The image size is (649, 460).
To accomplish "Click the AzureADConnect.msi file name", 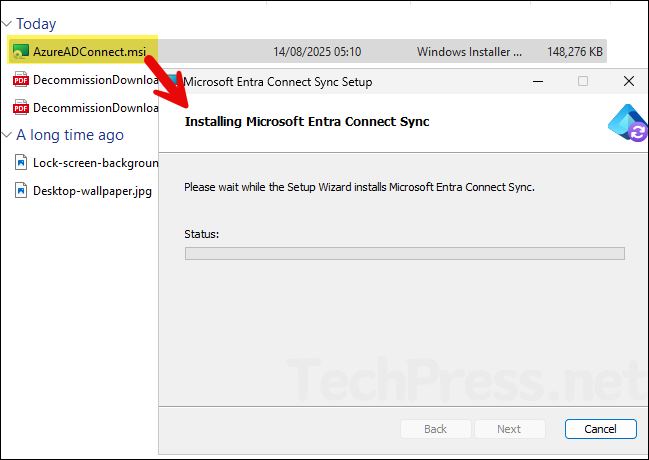I will [x=89, y=52].
